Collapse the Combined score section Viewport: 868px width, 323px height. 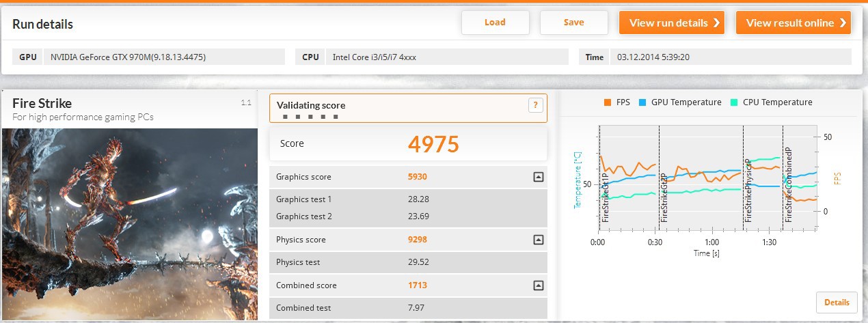[538, 285]
